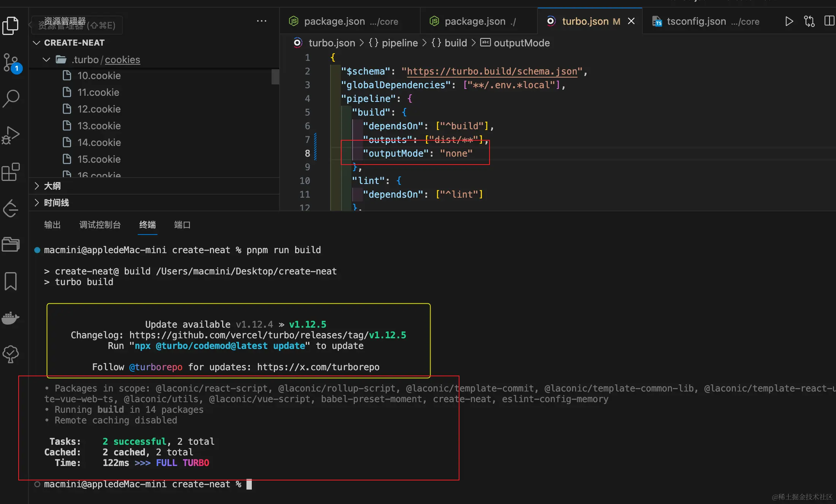Image resolution: width=836 pixels, height=504 pixels.
Task: Run the file with play button
Action: pyautogui.click(x=789, y=21)
